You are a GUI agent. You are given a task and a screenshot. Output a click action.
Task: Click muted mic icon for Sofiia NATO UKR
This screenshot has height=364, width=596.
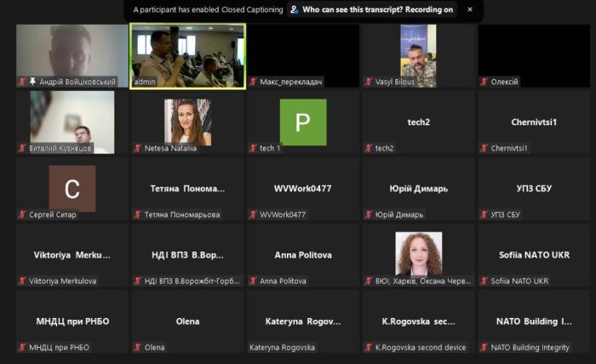[484, 282]
